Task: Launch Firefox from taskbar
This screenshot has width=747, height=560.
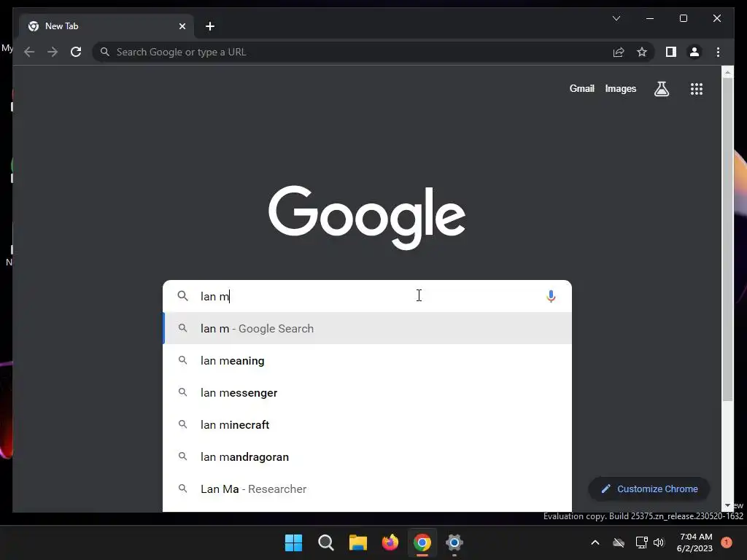Action: point(390,542)
